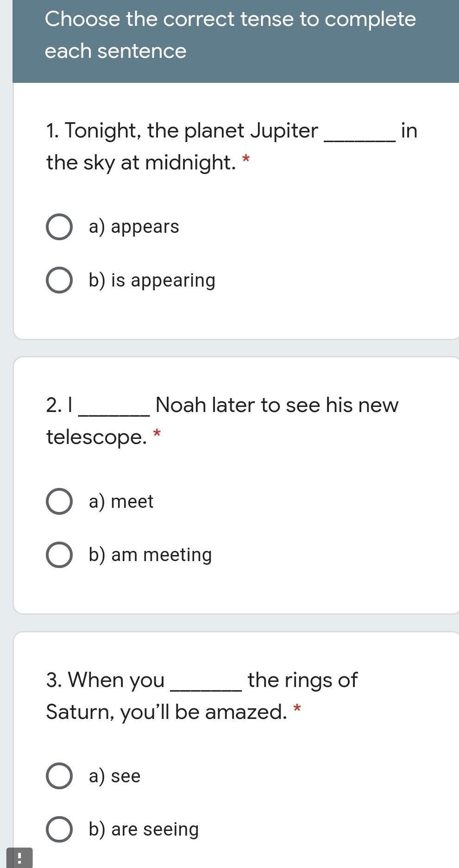
Task: Select radio button for 'a) appears'
Action: [59, 227]
